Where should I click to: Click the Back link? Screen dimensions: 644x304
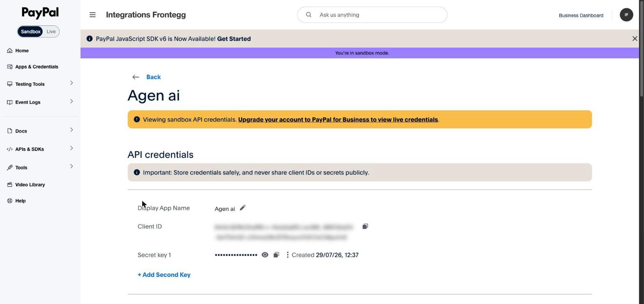pyautogui.click(x=153, y=77)
